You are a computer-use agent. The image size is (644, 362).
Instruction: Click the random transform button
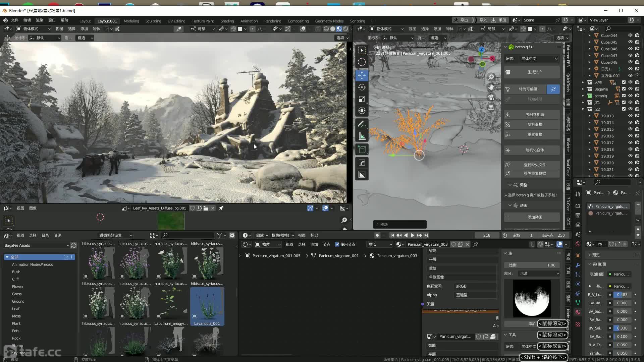point(532,124)
